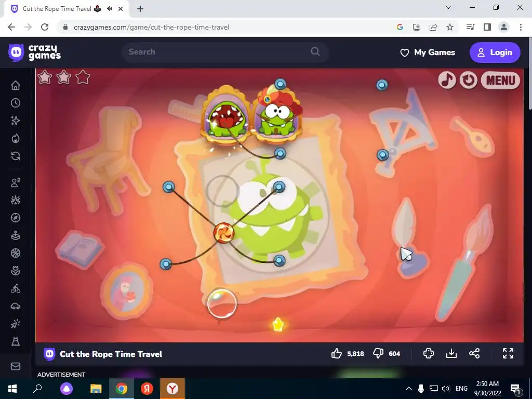The width and height of the screenshot is (532, 399).
Task: Show hidden system tray icons
Action: coord(409,389)
